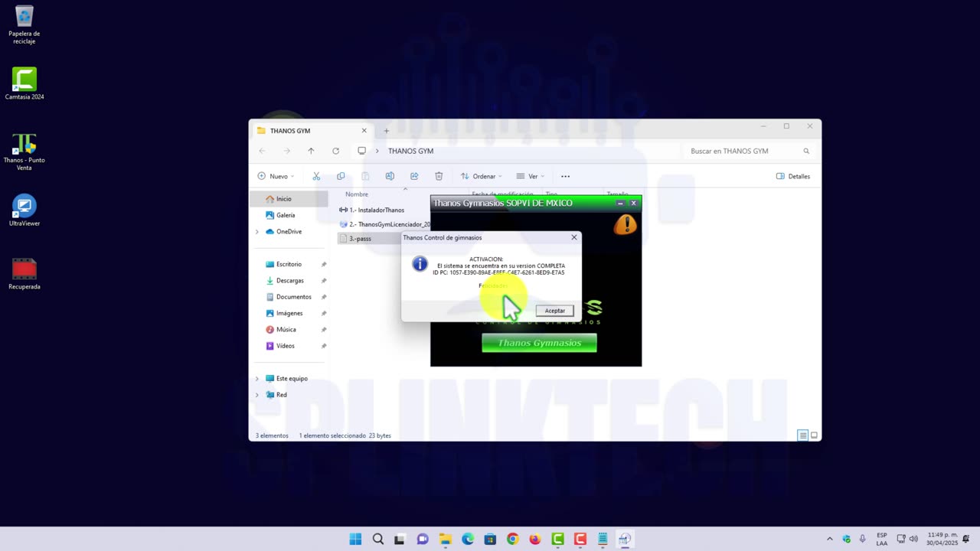Click the Up arrow navigation button
The image size is (980, 551).
[x=311, y=151]
